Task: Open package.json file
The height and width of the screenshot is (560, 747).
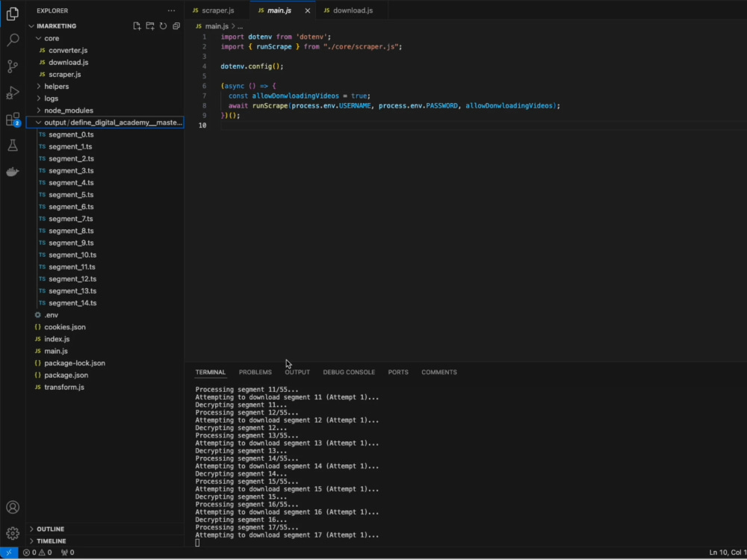Action: point(105,375)
